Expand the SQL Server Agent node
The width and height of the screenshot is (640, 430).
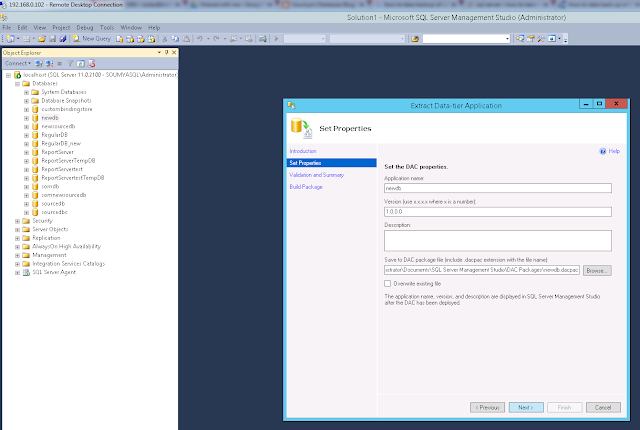click(17, 272)
